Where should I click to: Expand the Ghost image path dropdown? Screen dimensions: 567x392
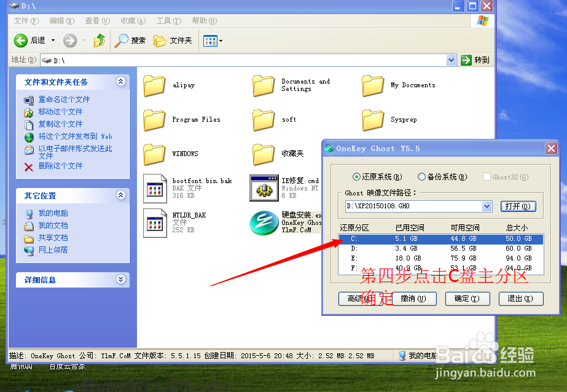[487, 206]
